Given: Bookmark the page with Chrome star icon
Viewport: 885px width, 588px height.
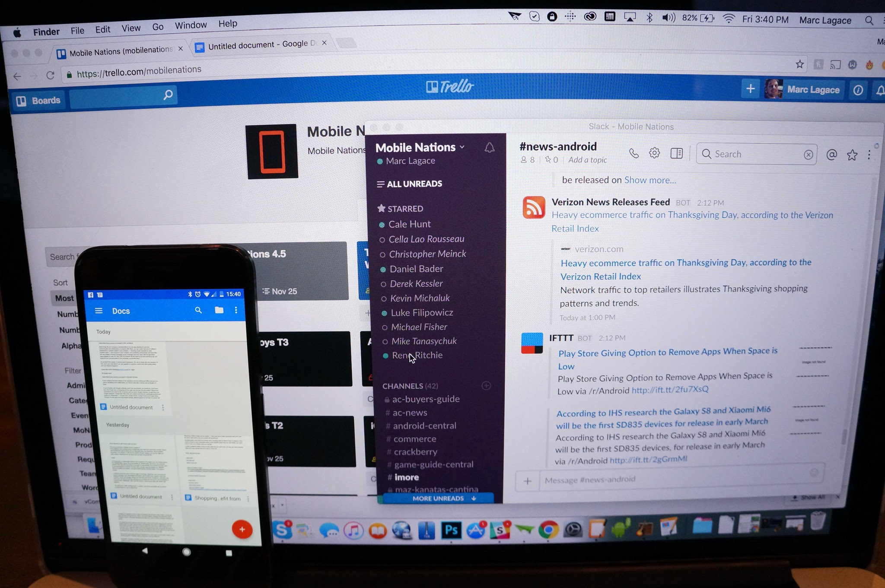Looking at the screenshot, I should [799, 64].
